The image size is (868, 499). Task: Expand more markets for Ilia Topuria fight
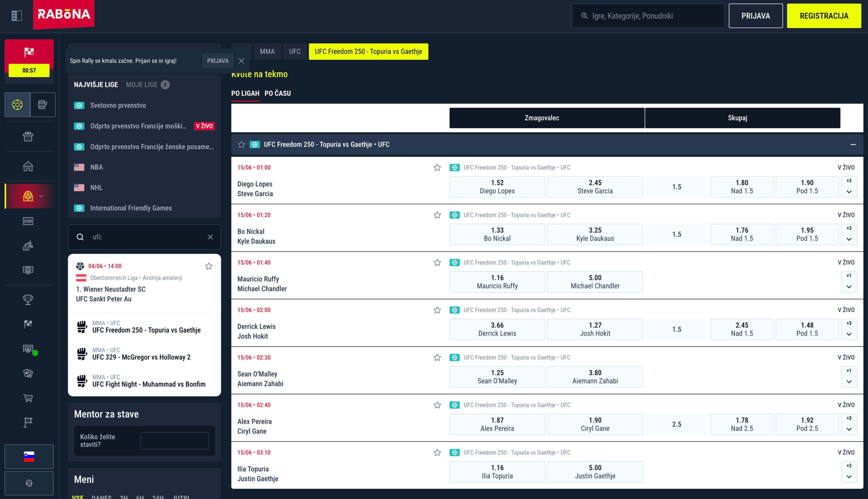(849, 472)
